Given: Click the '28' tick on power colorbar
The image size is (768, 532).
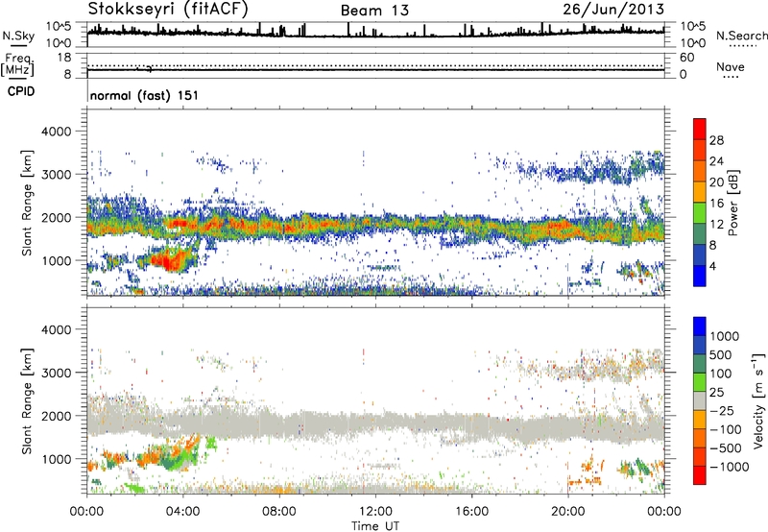Looking at the screenshot, I should point(716,140).
